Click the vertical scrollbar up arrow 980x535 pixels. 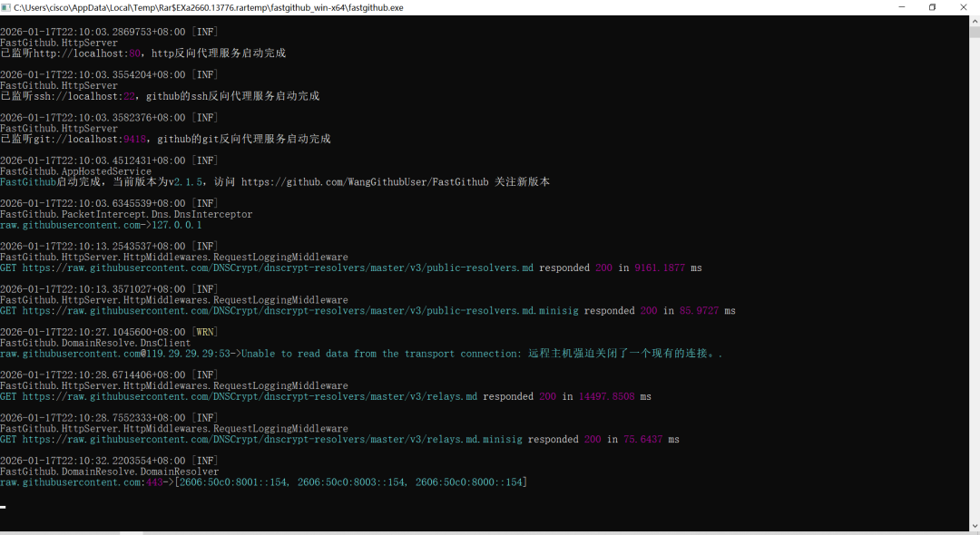click(975, 21)
